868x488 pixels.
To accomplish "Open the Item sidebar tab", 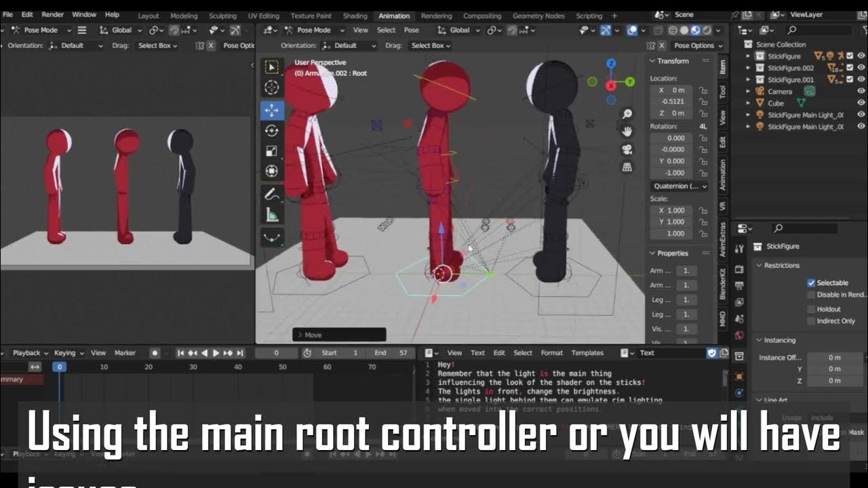I will 723,66.
